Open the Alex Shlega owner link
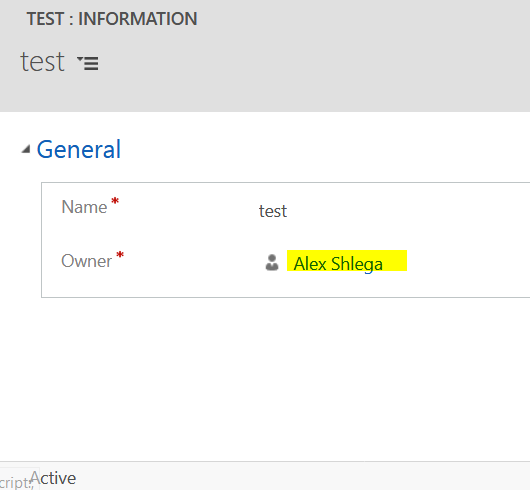This screenshot has width=530, height=490. [x=338, y=264]
